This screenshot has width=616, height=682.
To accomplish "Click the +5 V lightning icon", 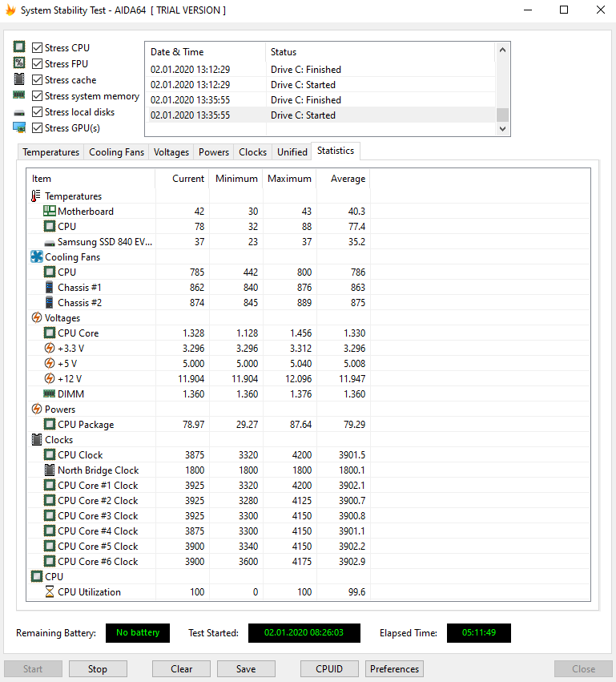I will coord(50,363).
